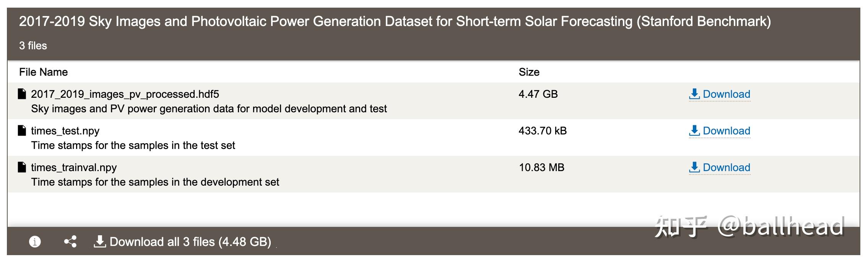Select the file name times_trainval.npy
The width and height of the screenshot is (868, 262).
click(x=74, y=167)
